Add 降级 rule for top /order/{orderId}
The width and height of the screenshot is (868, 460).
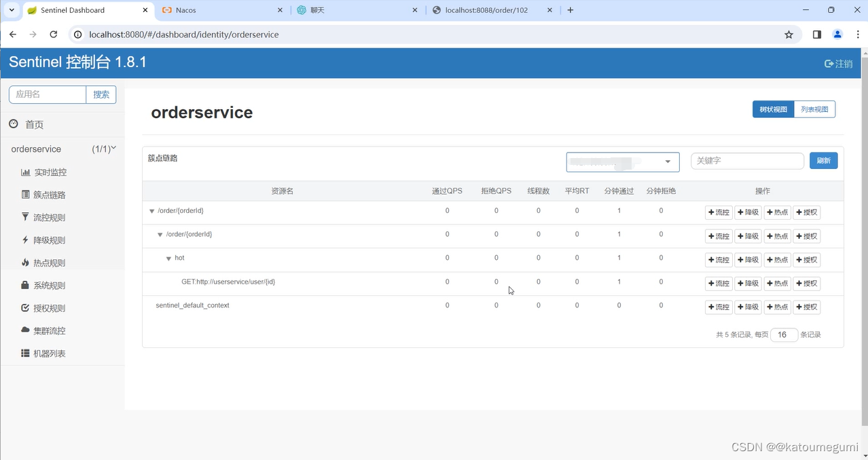(748, 212)
